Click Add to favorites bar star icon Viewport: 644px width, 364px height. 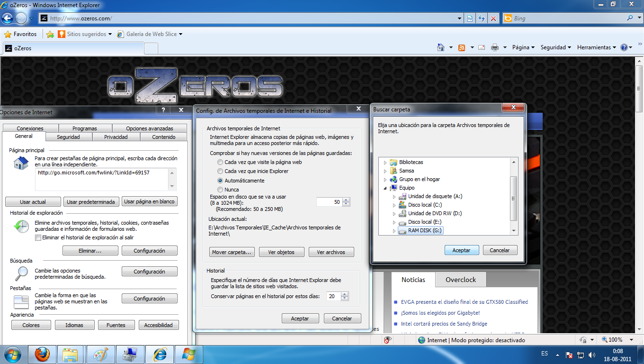click(x=50, y=34)
